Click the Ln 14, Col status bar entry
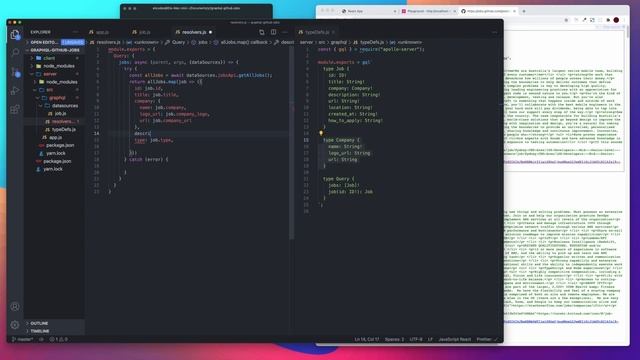Screen dimensions: 640x360 click(367, 339)
